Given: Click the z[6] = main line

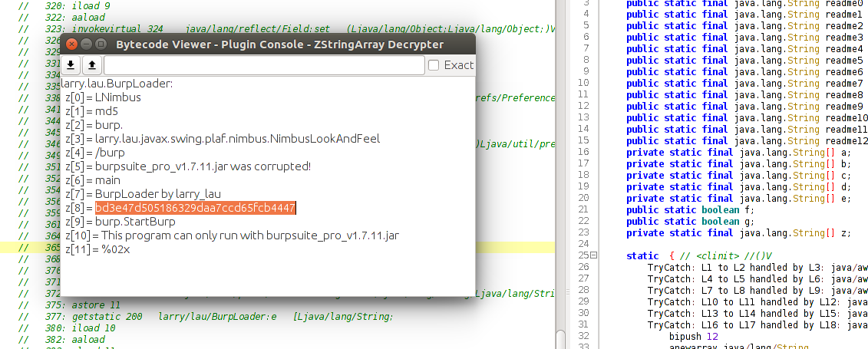Looking at the screenshot, I should tap(92, 180).
